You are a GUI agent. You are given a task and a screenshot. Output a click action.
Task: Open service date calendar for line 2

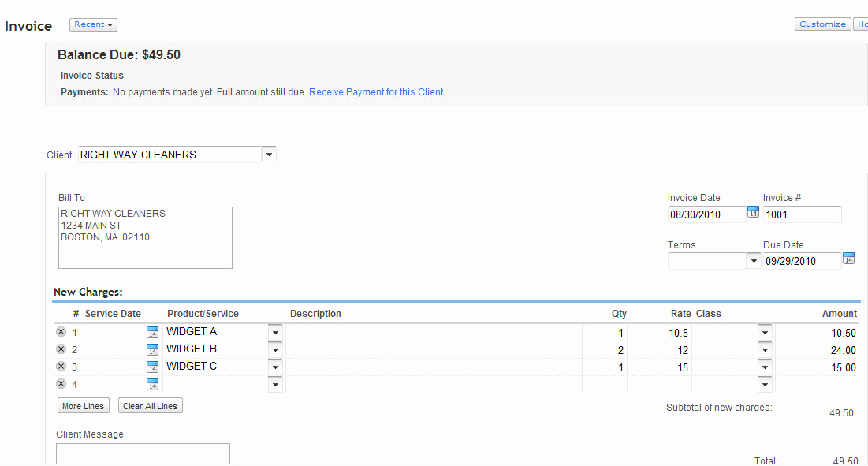coord(152,350)
